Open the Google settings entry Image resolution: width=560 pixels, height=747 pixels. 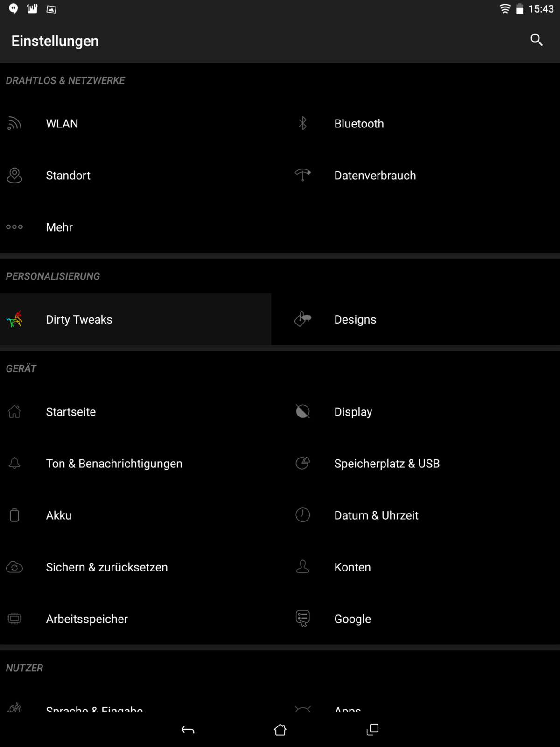pos(352,619)
